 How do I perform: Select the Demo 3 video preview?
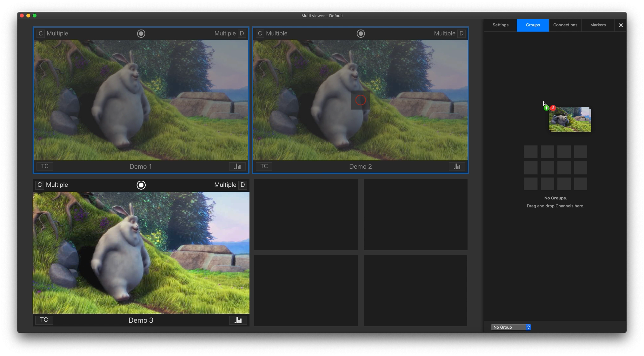pos(141,253)
